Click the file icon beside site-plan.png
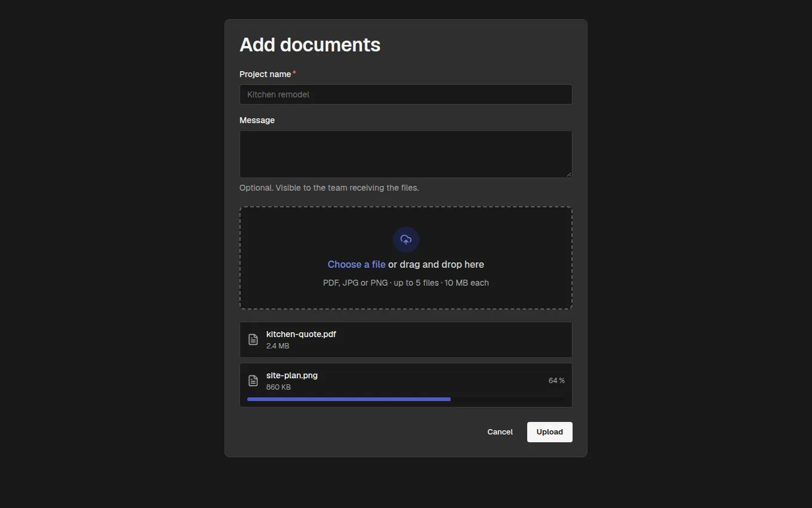 (253, 381)
